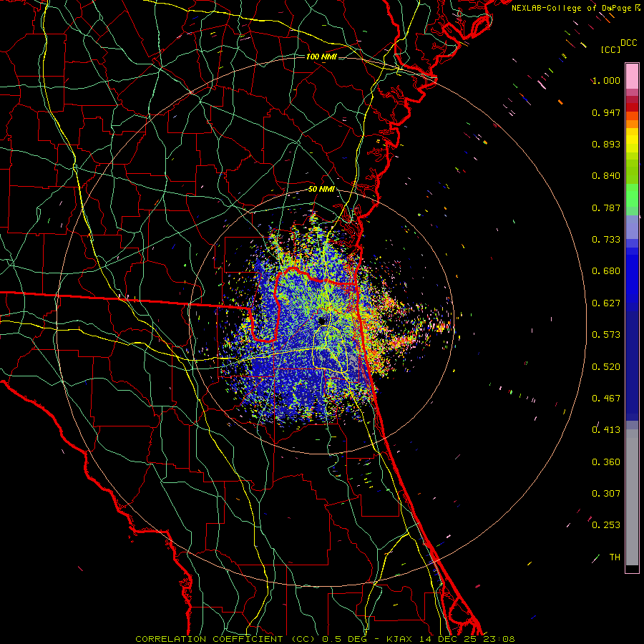This screenshot has height=644, width=644.
Task: Click the 0.307 legend value
Action: (x=606, y=494)
